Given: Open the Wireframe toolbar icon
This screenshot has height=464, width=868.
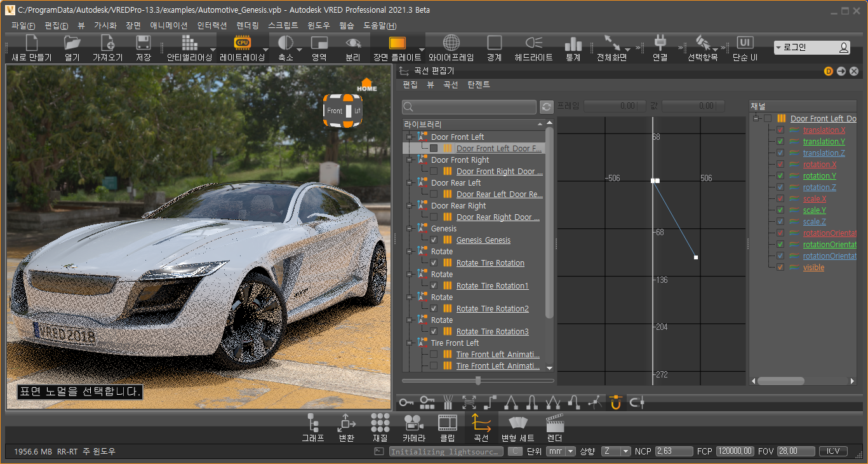Looking at the screenshot, I should [451, 44].
